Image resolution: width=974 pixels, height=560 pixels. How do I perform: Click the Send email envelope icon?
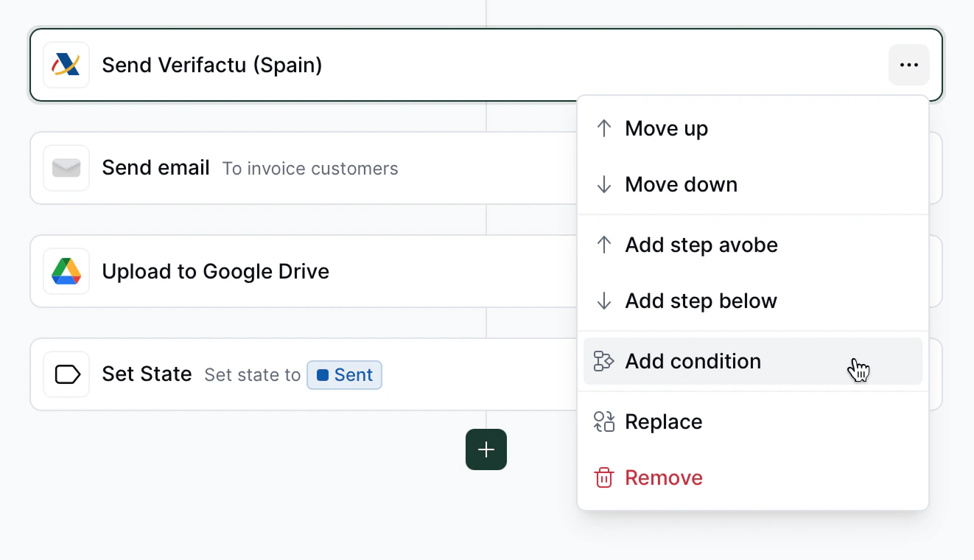66,168
